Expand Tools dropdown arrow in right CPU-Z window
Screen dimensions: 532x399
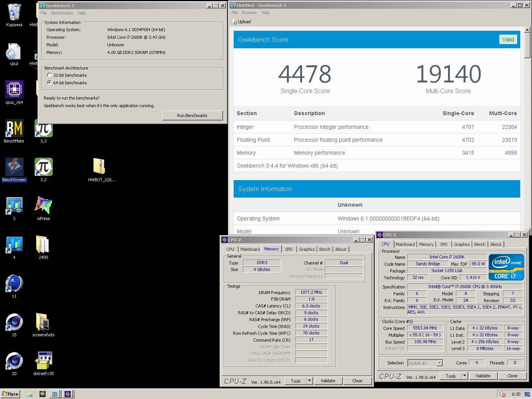(x=464, y=376)
